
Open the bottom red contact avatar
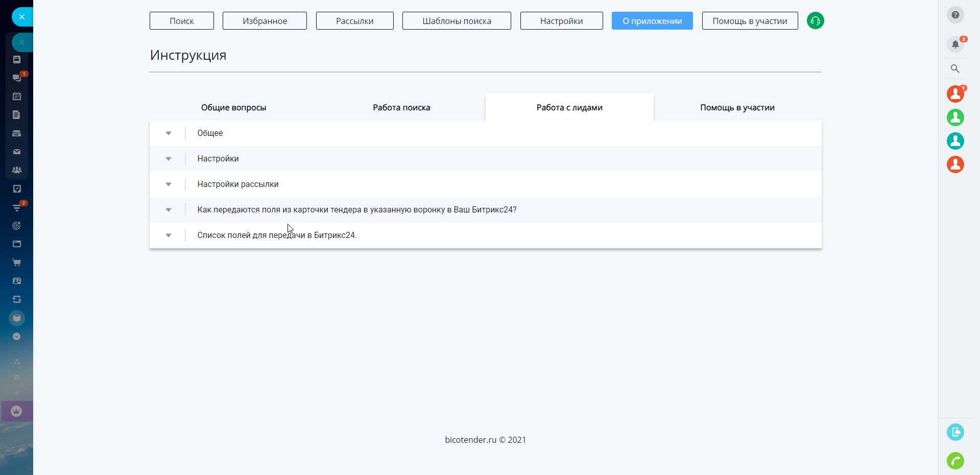pos(955,164)
